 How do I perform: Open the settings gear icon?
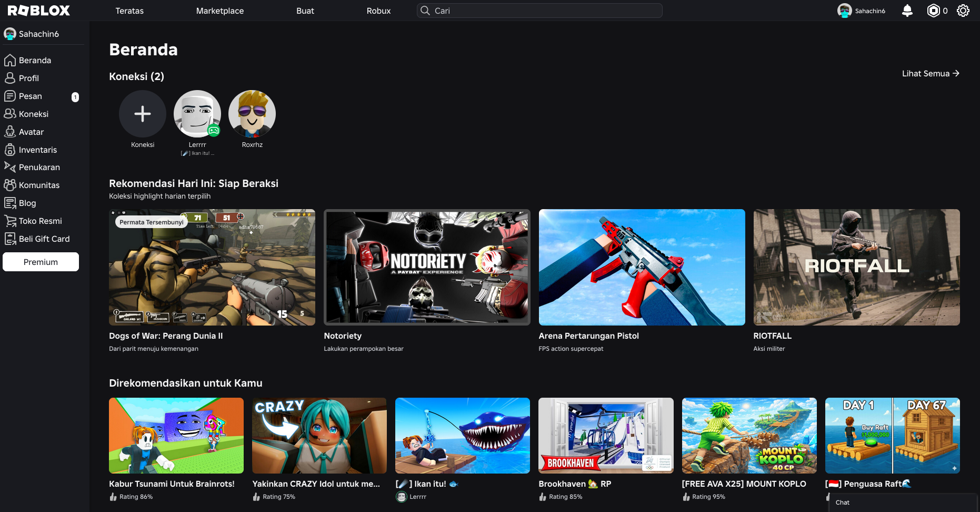pos(963,11)
